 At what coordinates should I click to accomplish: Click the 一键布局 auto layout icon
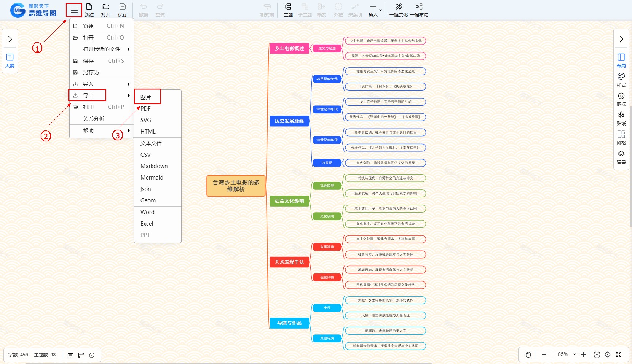click(x=419, y=10)
